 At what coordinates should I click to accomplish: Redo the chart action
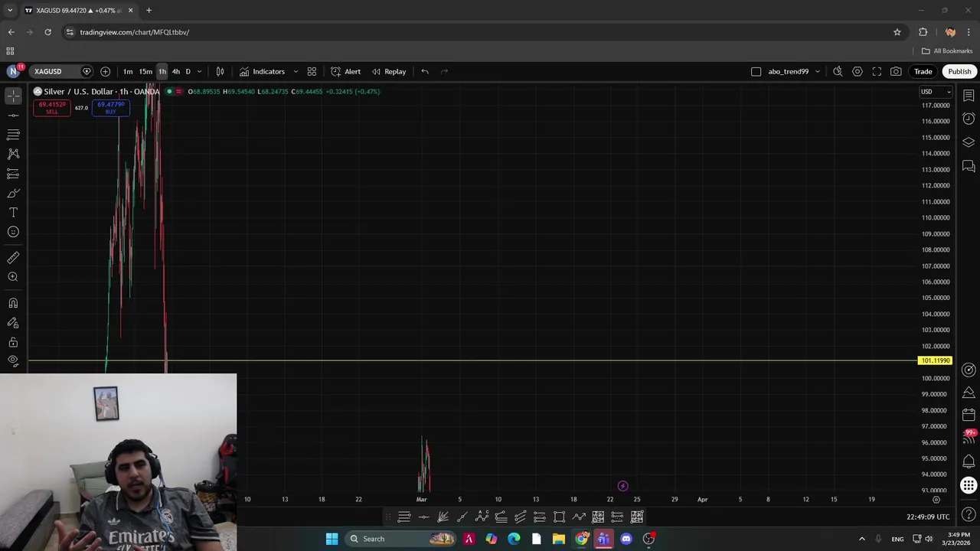(x=444, y=71)
